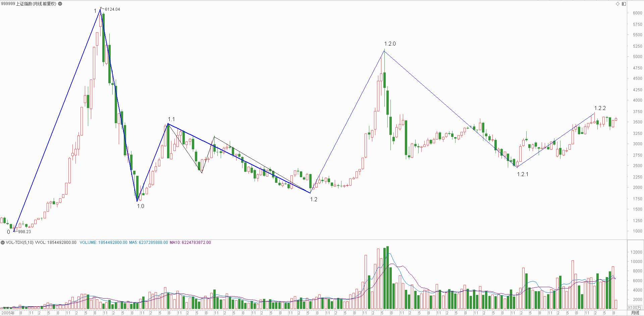The width and height of the screenshot is (644, 316).
Task: Click the diamond icon at chart top-right
Action: (x=618, y=4)
